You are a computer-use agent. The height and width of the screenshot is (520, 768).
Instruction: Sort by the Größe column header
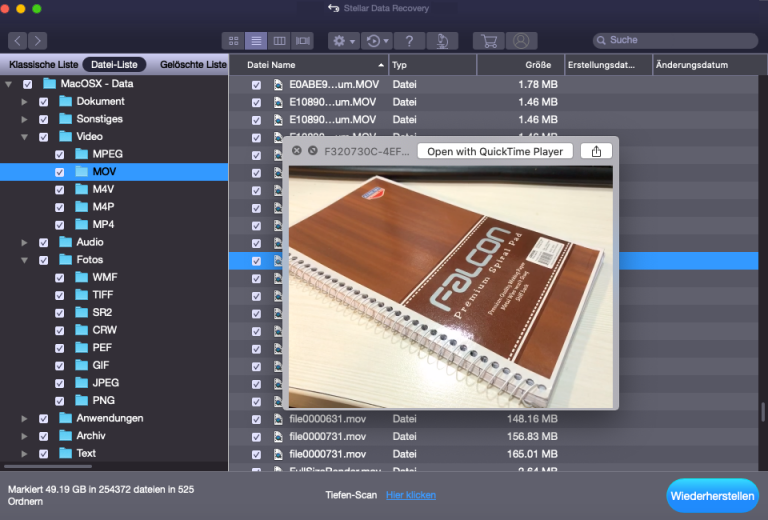[x=521, y=65]
